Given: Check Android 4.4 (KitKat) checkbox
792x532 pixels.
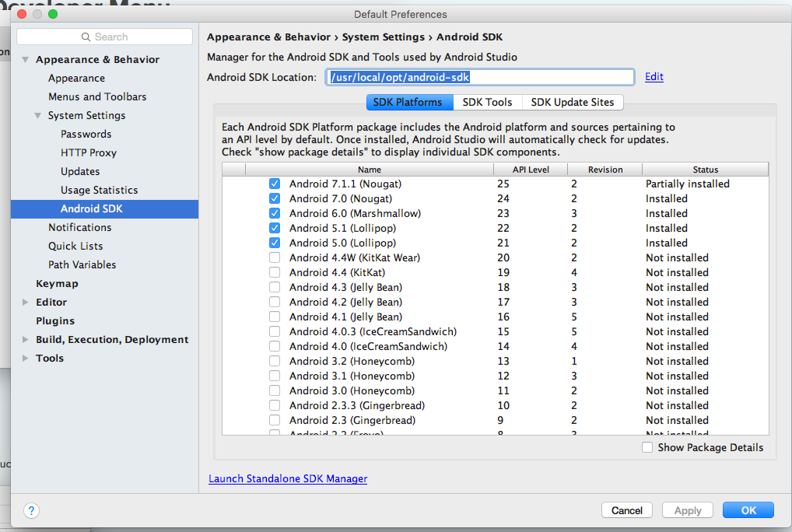Looking at the screenshot, I should pos(275,272).
